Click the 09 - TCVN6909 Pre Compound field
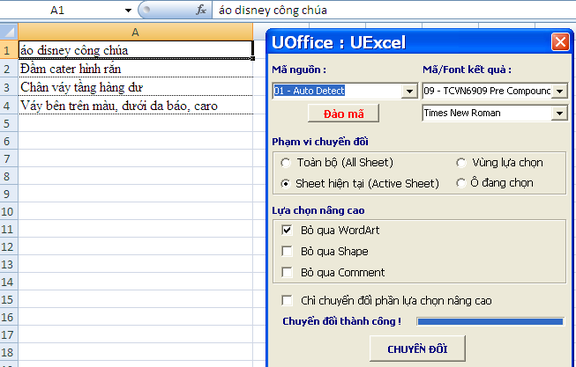 pos(487,91)
